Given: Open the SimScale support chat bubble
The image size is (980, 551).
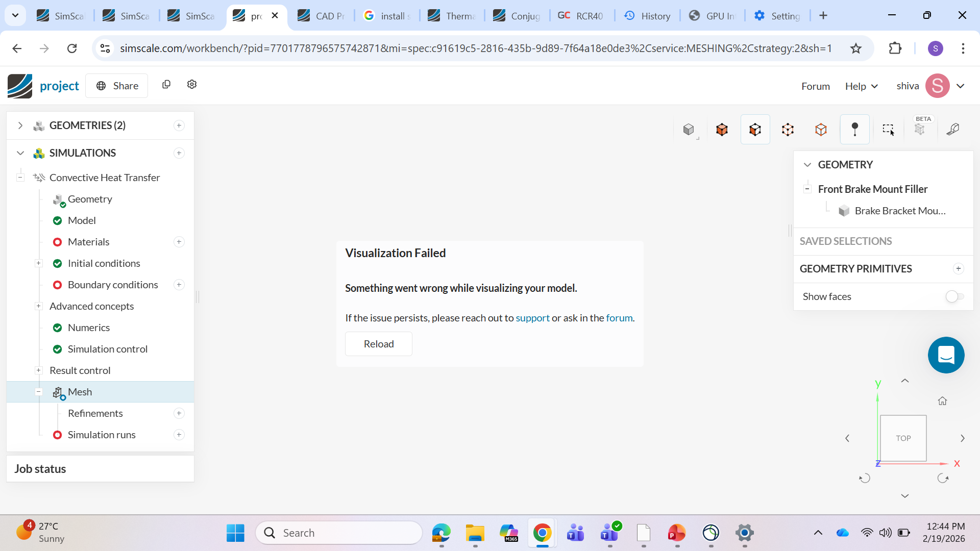Looking at the screenshot, I should pos(946,355).
